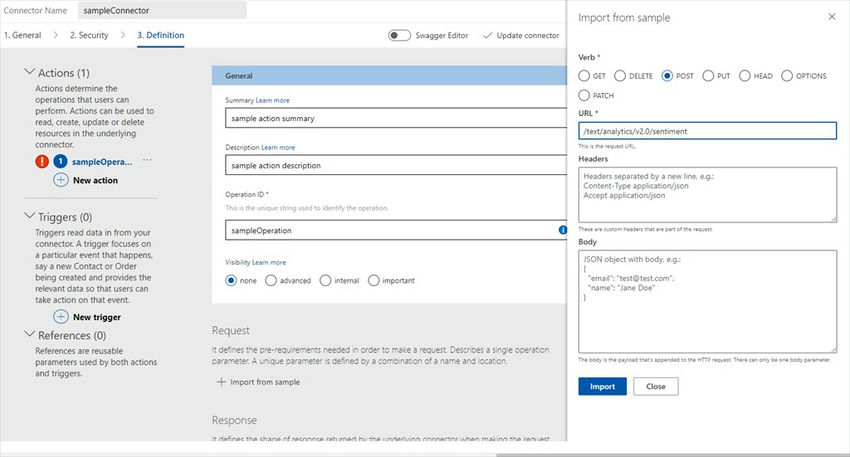Select the sampleOperation action in the list
850x457 pixels.
(102, 162)
